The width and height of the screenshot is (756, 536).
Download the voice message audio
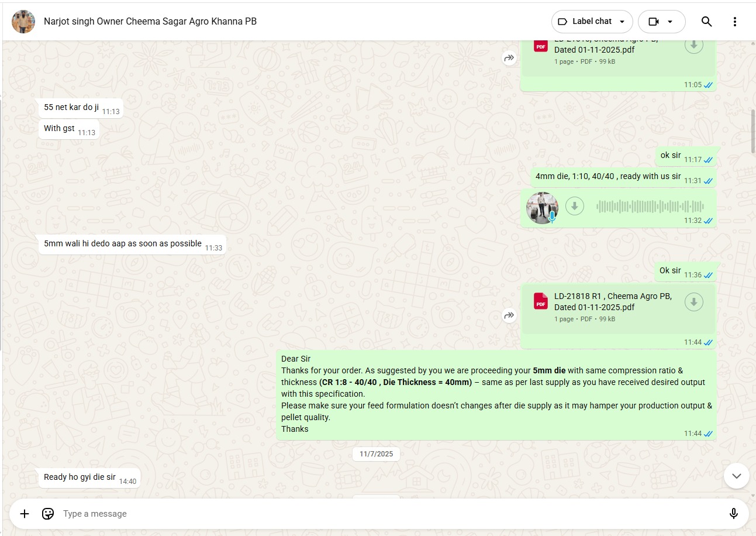coord(575,206)
